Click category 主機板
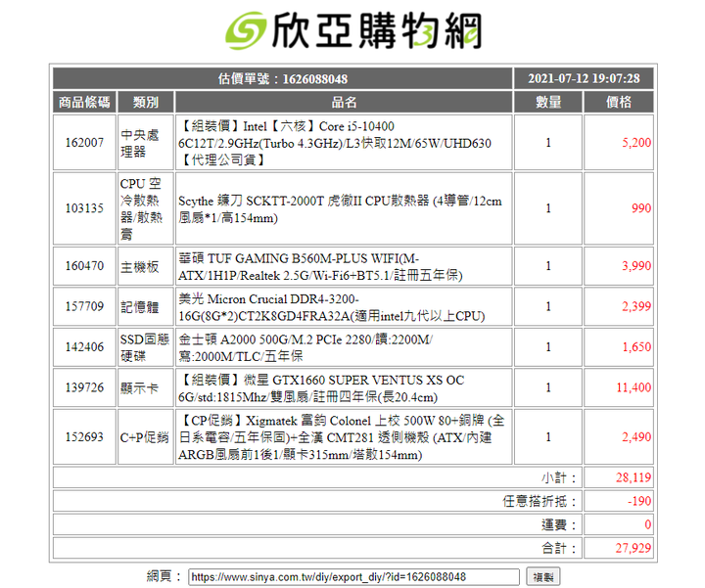 (139, 266)
